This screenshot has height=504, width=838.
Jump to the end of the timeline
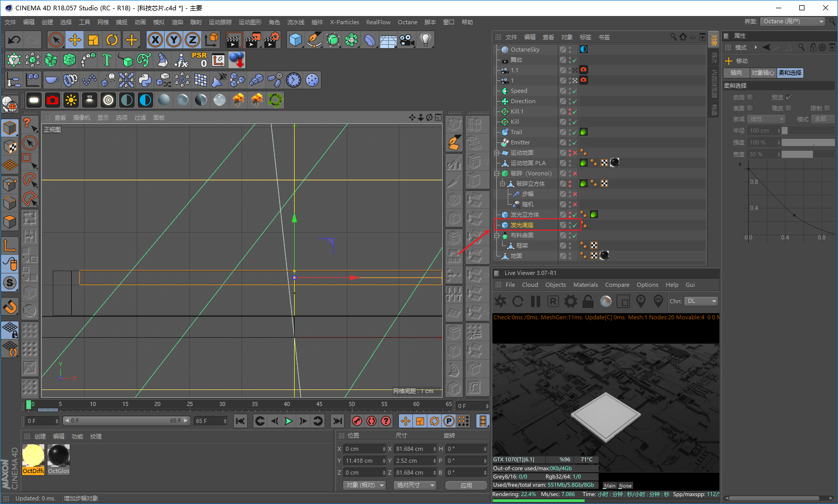click(x=337, y=421)
